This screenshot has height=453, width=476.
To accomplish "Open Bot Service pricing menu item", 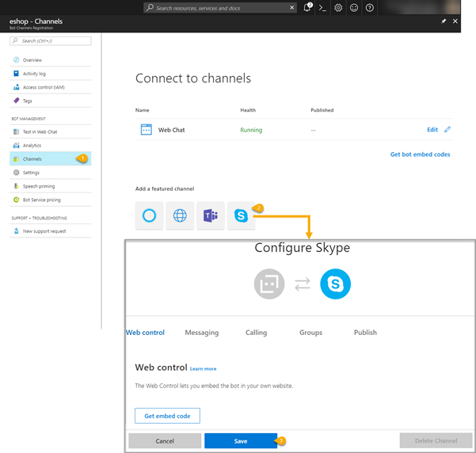I will tap(51, 200).
